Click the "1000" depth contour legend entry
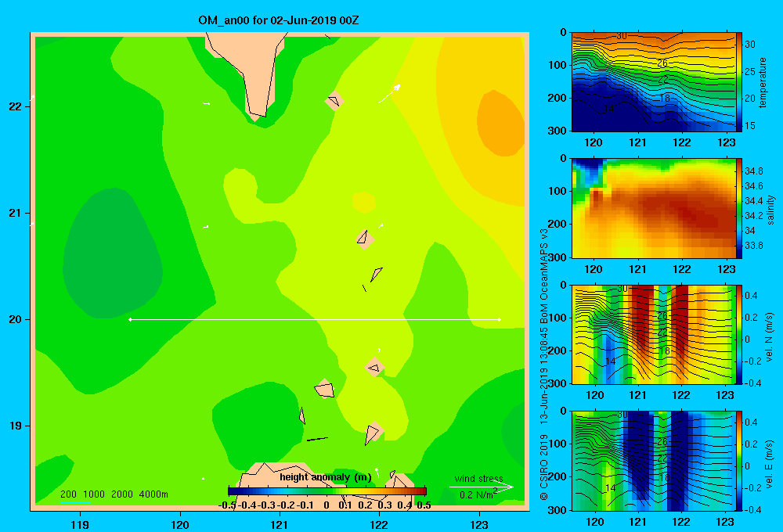The height and width of the screenshot is (532, 783). pyautogui.click(x=94, y=494)
